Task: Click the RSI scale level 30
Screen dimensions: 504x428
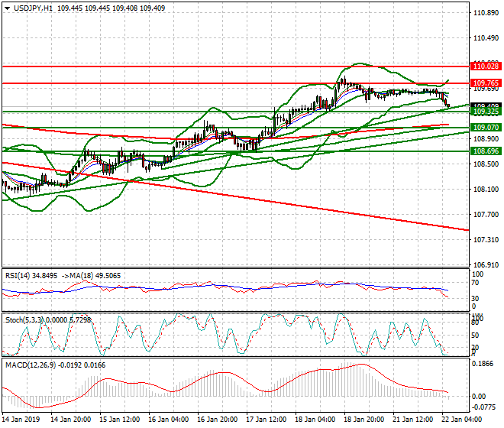Action: pos(475,299)
